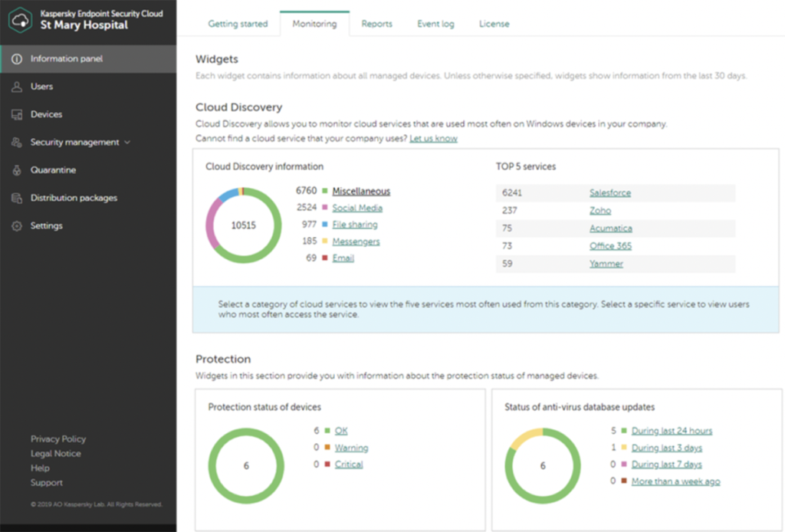Open the 'More than a week ago' link
The height and width of the screenshot is (532, 785).
click(x=675, y=481)
